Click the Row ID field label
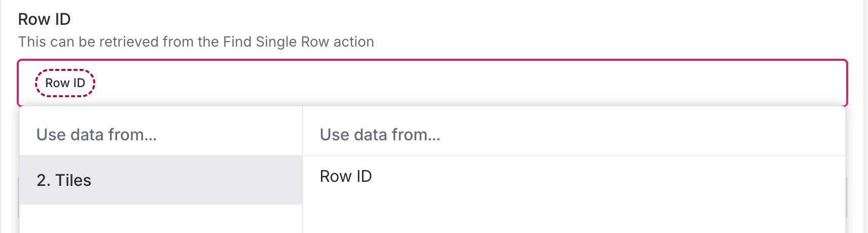Image resolution: width=868 pixels, height=233 pixels. click(44, 19)
